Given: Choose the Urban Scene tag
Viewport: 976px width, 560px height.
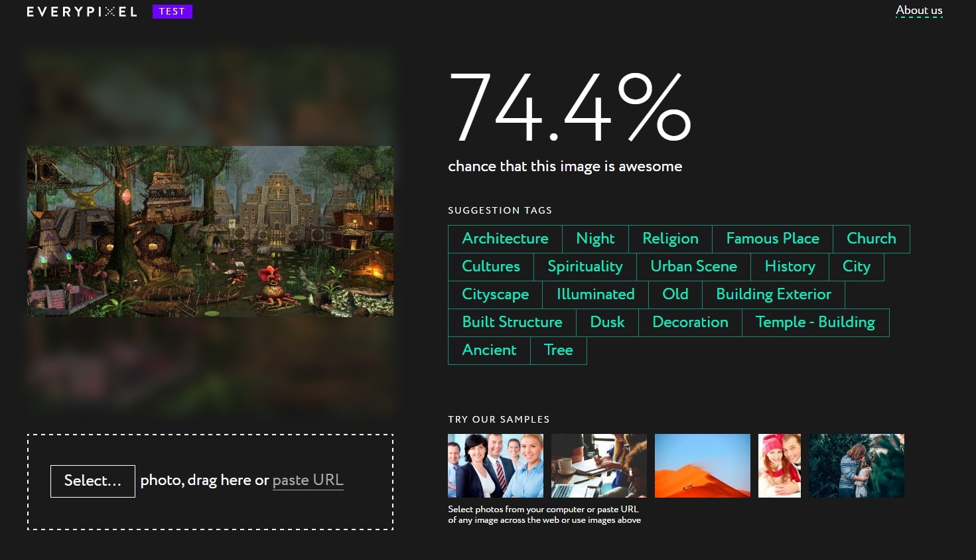Looking at the screenshot, I should (693, 267).
